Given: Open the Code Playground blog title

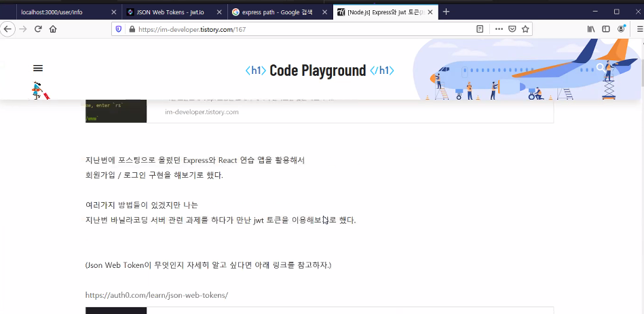Looking at the screenshot, I should (x=320, y=71).
